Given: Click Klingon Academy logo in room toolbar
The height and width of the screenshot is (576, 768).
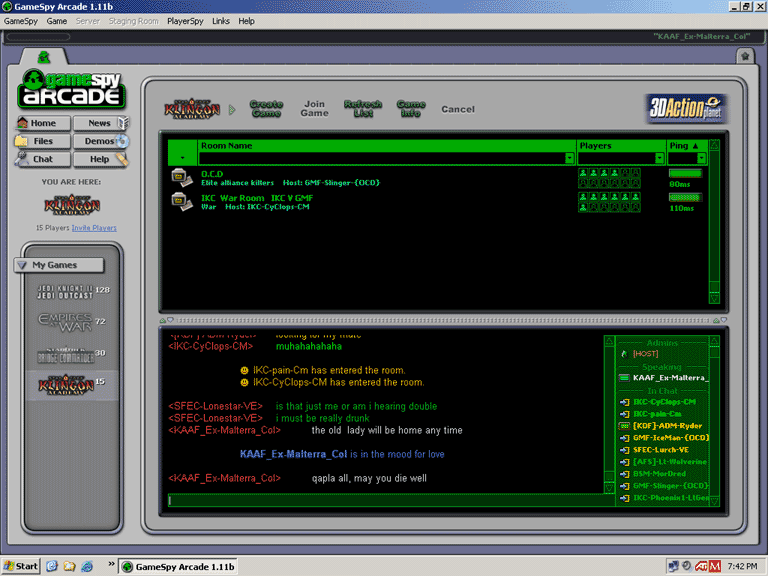Looking at the screenshot, I should [192, 109].
